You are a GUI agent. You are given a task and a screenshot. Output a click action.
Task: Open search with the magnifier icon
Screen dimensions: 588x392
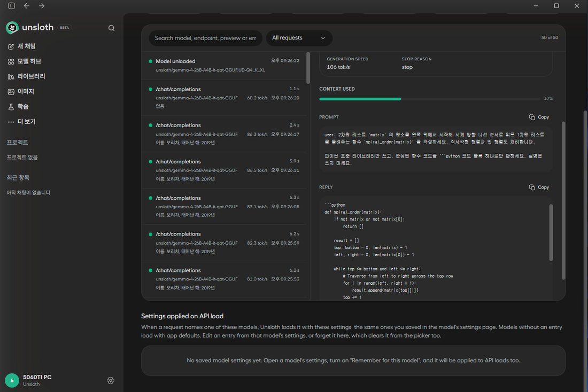[111, 28]
